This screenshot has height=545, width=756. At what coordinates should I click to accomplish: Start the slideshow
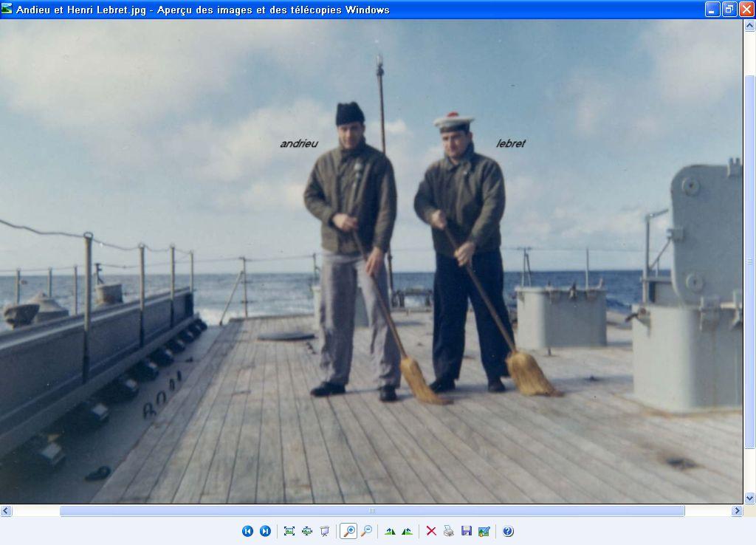click(x=325, y=531)
